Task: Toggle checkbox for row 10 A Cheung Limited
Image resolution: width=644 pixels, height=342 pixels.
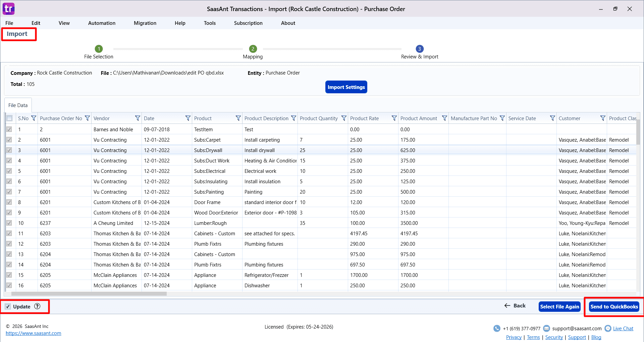Action: 9,223
